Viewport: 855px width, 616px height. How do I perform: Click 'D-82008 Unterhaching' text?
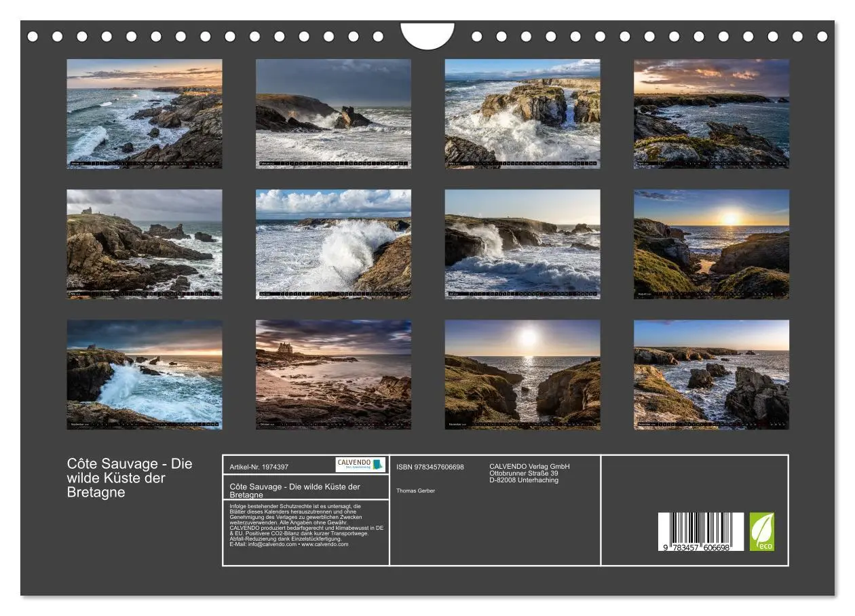pyautogui.click(x=524, y=480)
